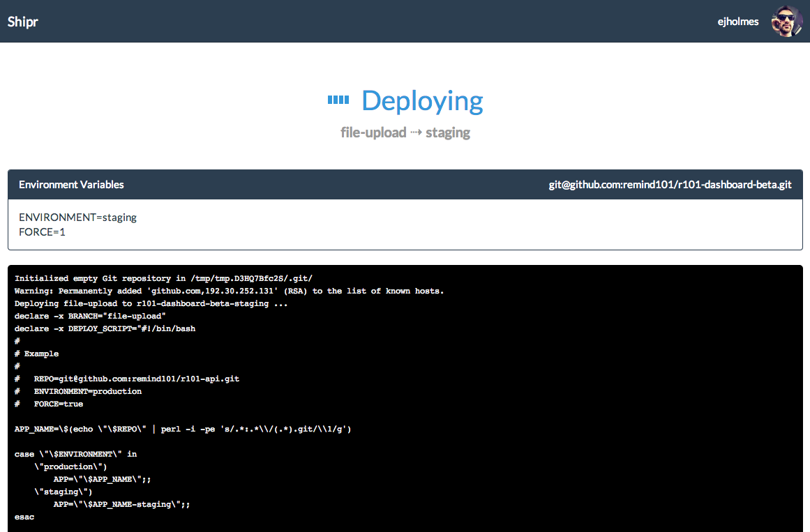The width and height of the screenshot is (810, 532).
Task: Click the Environment Variables panel header
Action: (71, 185)
